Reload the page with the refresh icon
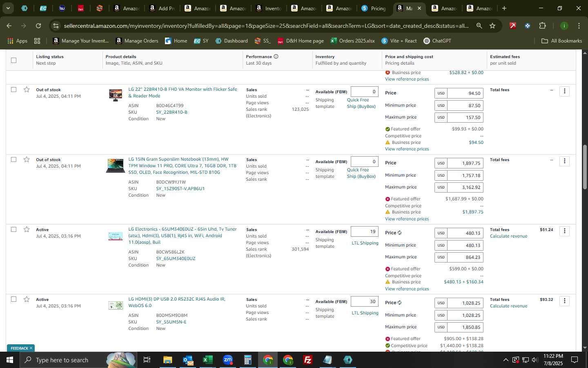The width and height of the screenshot is (588, 368). [38, 26]
